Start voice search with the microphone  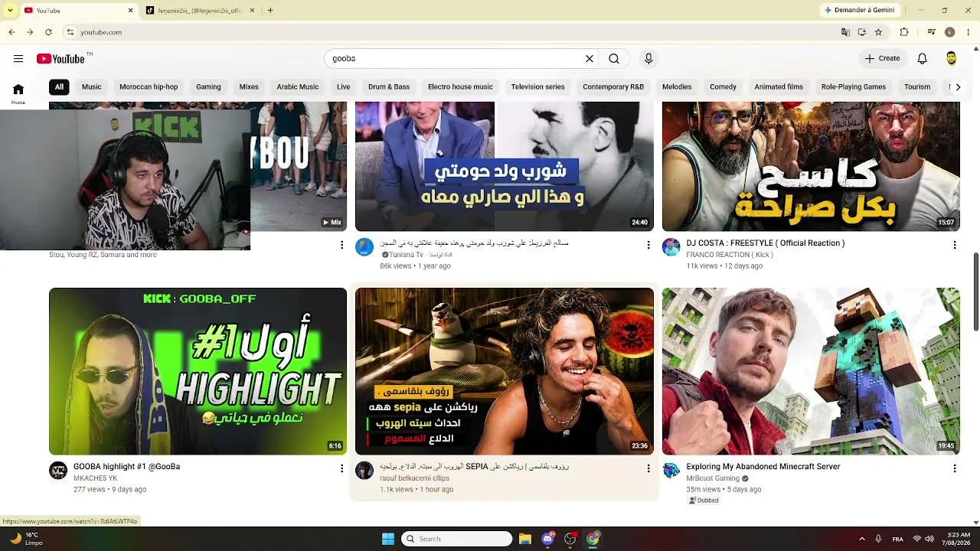point(648,59)
